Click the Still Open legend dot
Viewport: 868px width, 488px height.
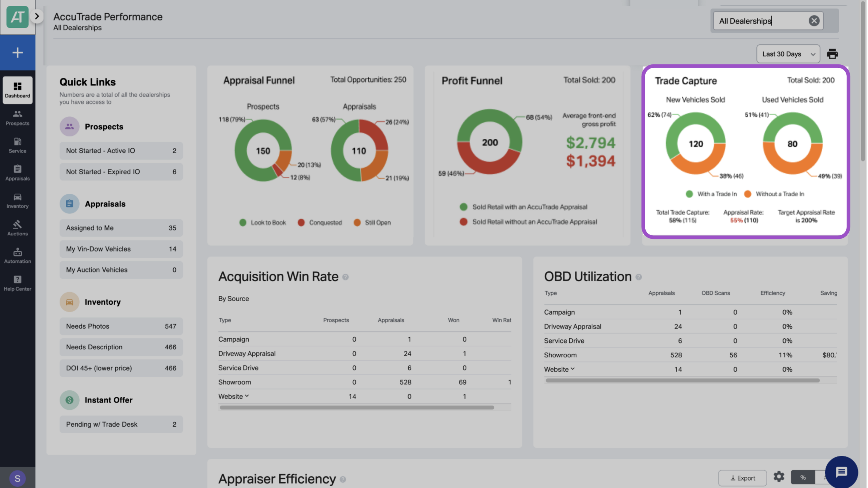pos(357,223)
